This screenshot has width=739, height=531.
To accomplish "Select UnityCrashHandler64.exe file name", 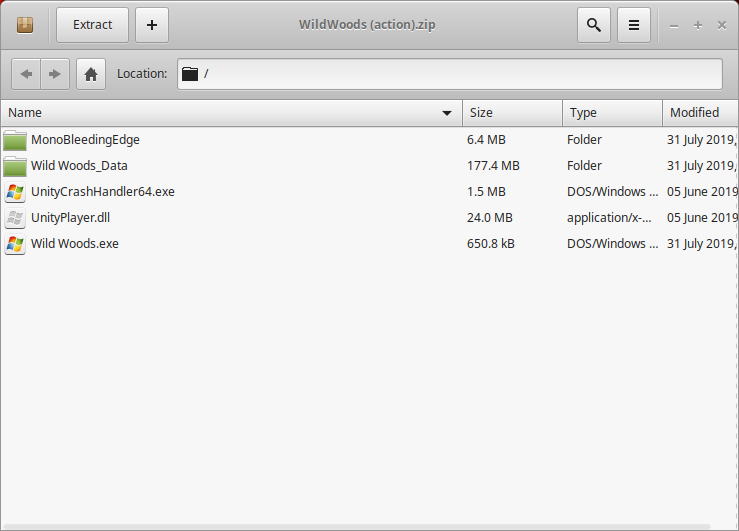I will pyautogui.click(x=103, y=192).
